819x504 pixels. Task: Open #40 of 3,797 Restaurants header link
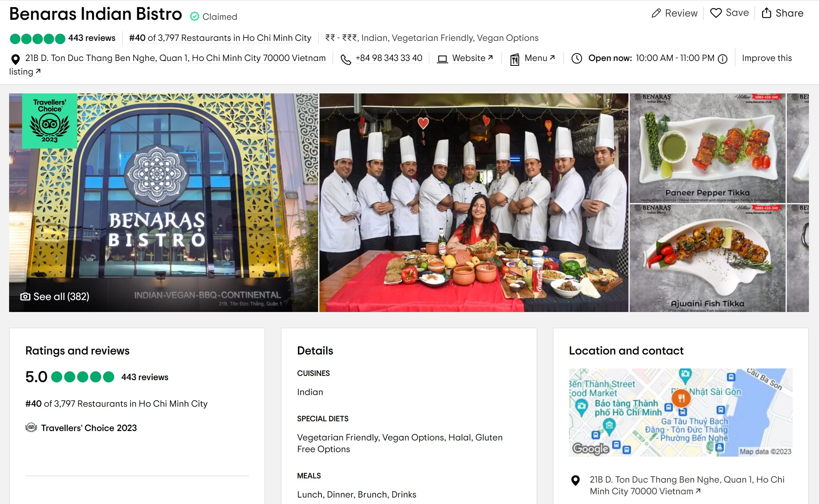[x=220, y=38]
